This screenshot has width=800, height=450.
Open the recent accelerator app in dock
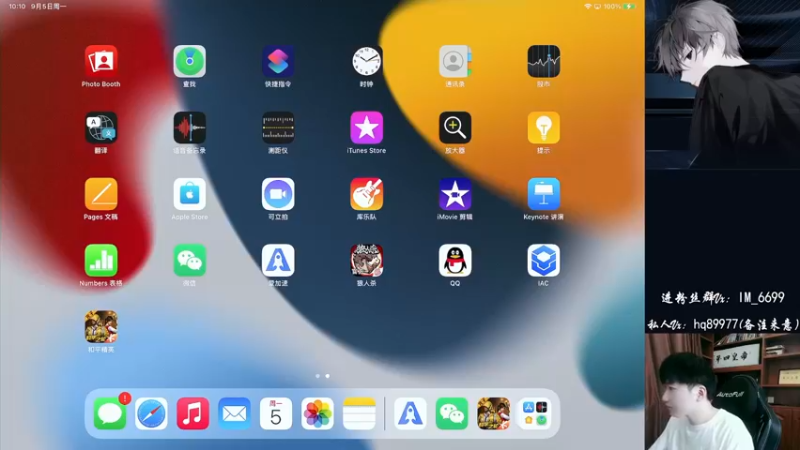[410, 413]
